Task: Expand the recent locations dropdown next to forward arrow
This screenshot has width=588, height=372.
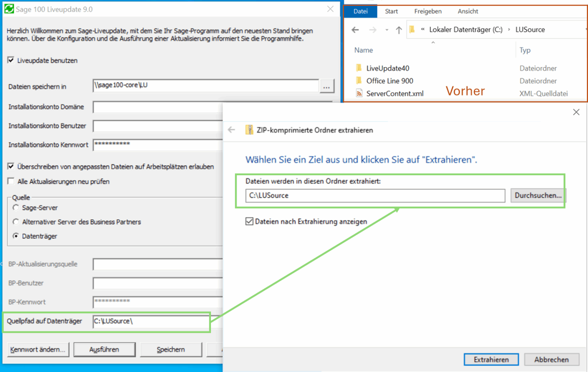Action: coord(387,29)
